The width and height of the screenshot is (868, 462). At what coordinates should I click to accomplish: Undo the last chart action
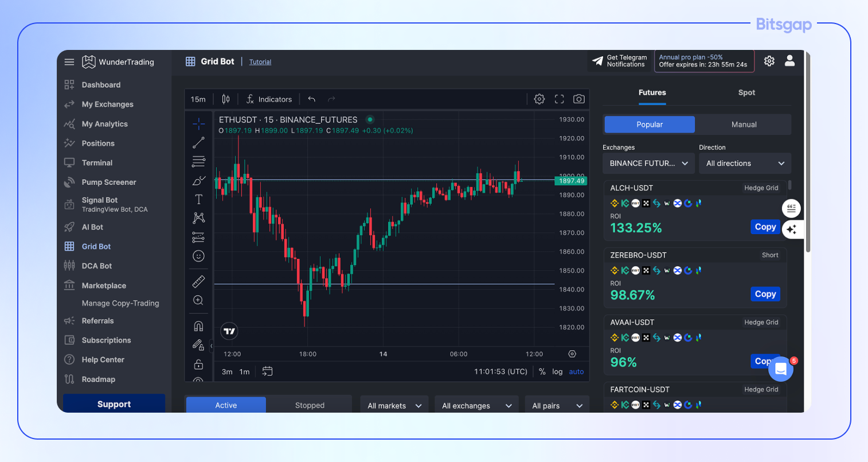tap(311, 99)
